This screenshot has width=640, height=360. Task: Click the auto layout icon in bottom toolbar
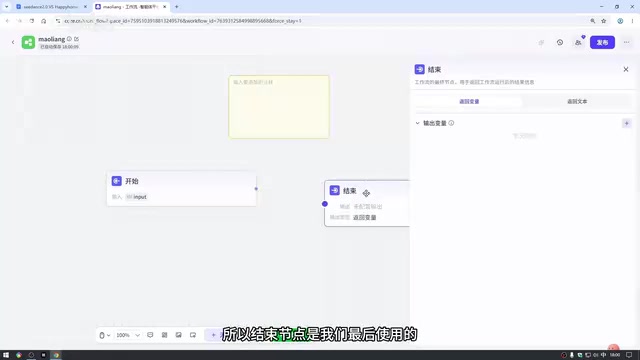pyautogui.click(x=164, y=335)
